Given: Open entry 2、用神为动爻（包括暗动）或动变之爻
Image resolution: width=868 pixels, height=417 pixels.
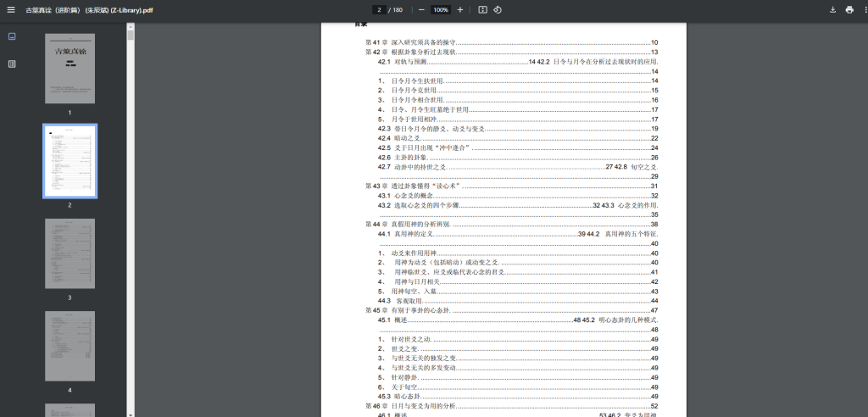Looking at the screenshot, I should 518,263.
